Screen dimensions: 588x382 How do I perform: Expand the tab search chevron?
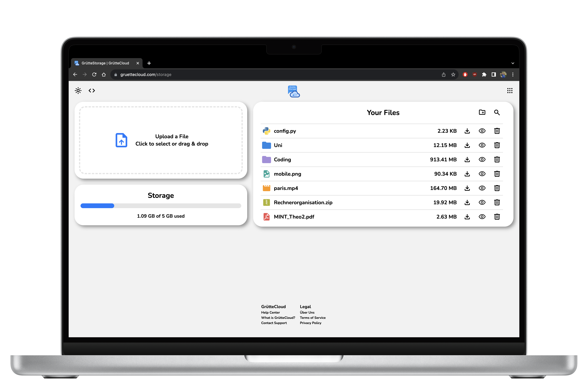513,63
